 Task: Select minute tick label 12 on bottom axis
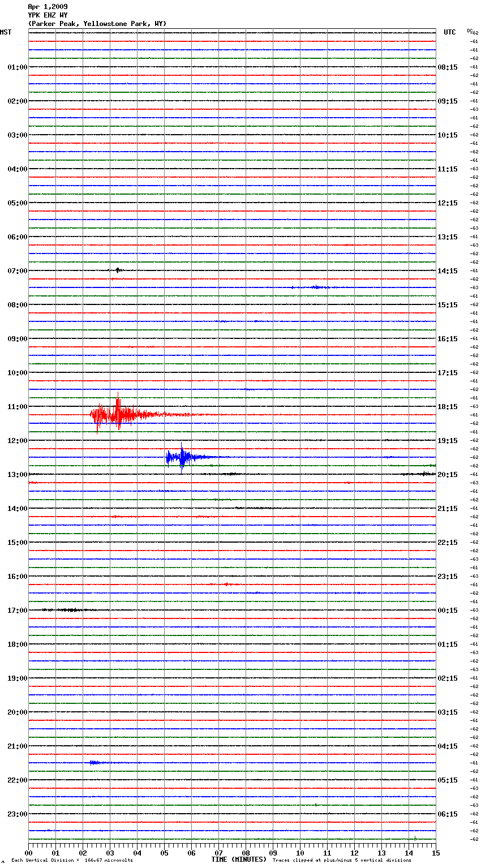tap(355, 853)
